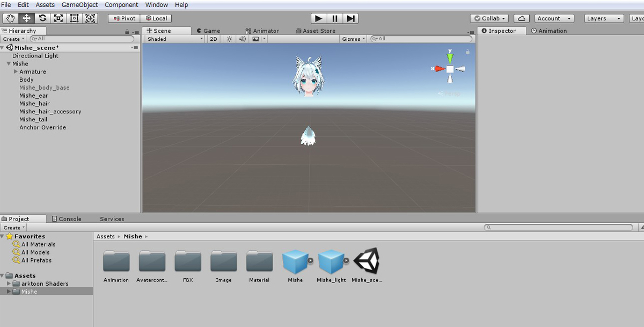Select the combined Transform tool
The height and width of the screenshot is (327, 644).
click(x=91, y=18)
